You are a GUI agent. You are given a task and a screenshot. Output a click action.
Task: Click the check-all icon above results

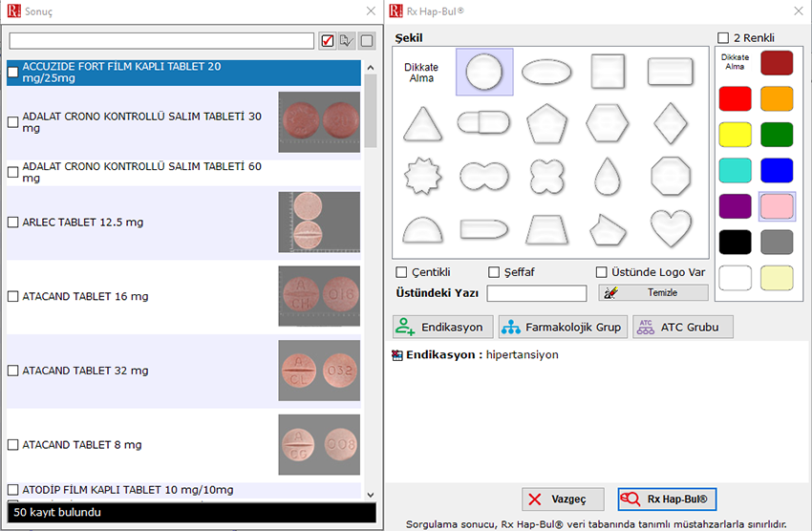tap(328, 41)
